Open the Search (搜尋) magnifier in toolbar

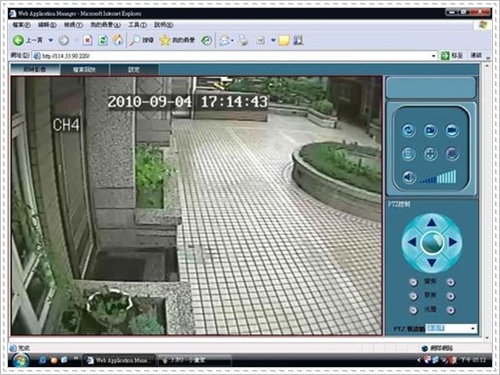(141, 40)
